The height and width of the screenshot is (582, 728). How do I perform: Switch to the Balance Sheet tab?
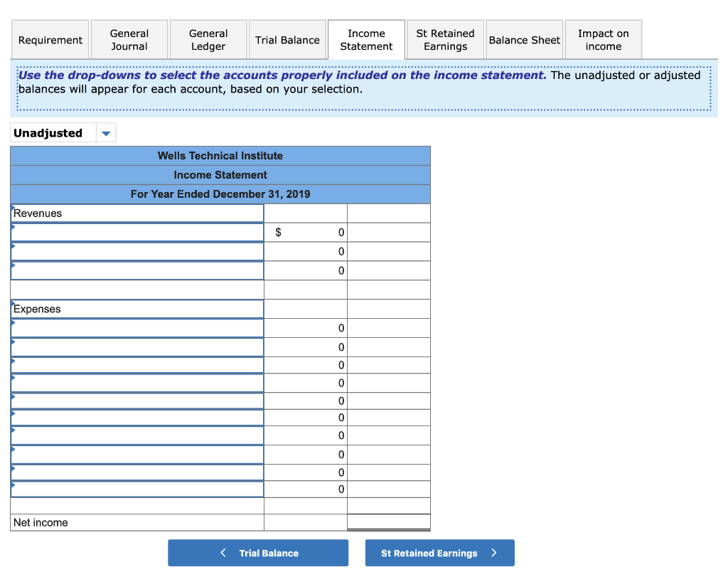(524, 39)
